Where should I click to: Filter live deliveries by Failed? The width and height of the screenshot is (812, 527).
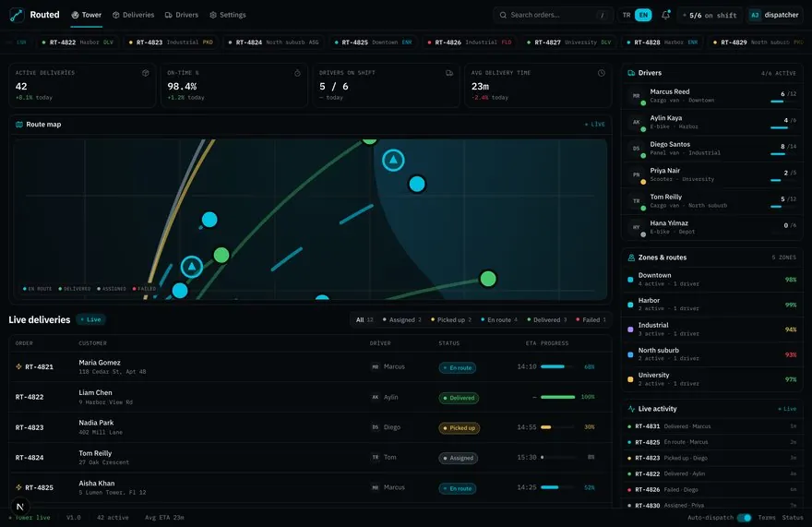591,319
